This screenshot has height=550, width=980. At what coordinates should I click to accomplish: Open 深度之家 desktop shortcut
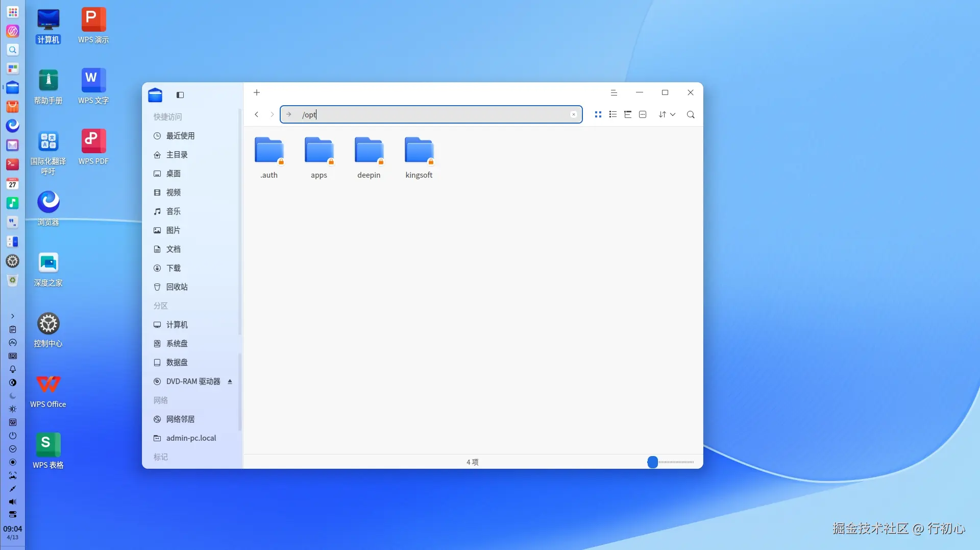click(48, 269)
